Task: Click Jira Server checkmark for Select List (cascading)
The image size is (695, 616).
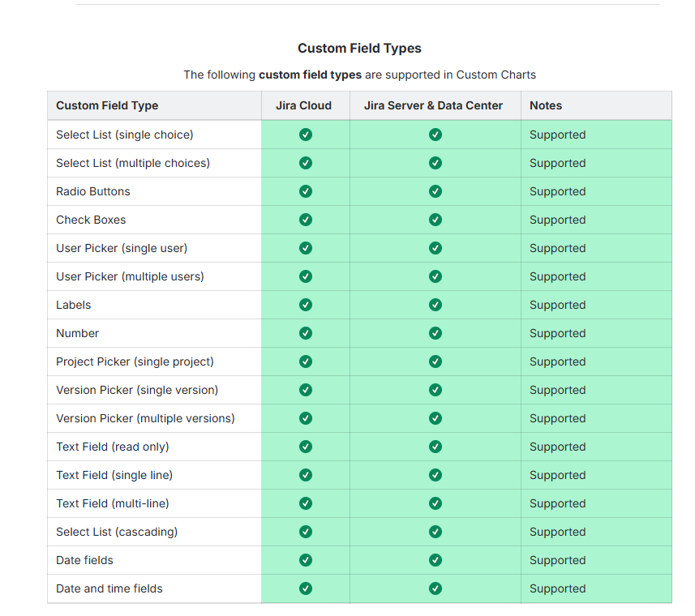Action: [435, 532]
